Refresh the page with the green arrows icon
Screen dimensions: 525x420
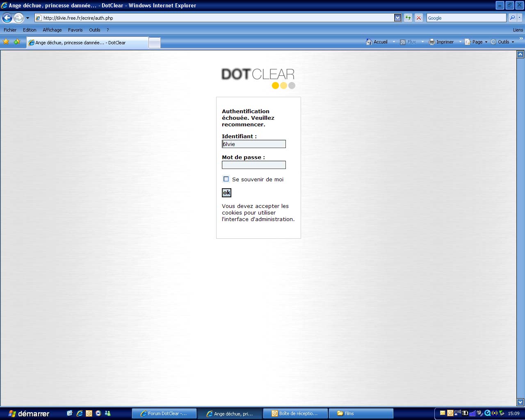coord(408,18)
